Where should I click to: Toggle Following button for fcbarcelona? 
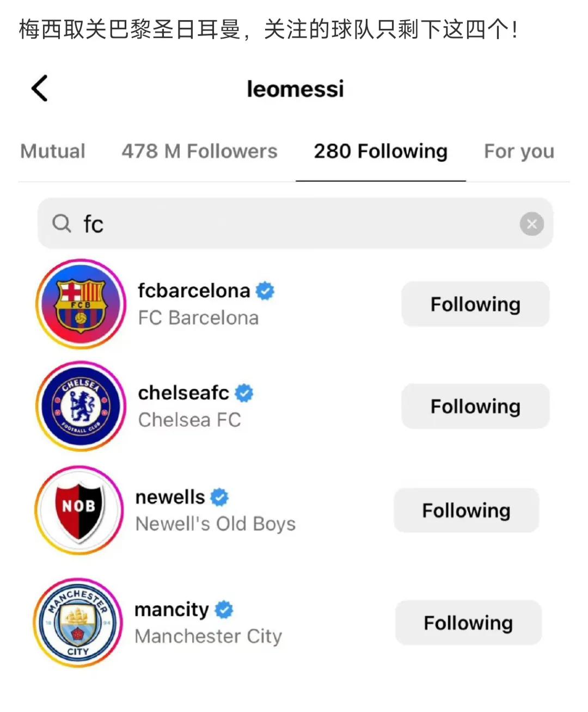tap(475, 304)
